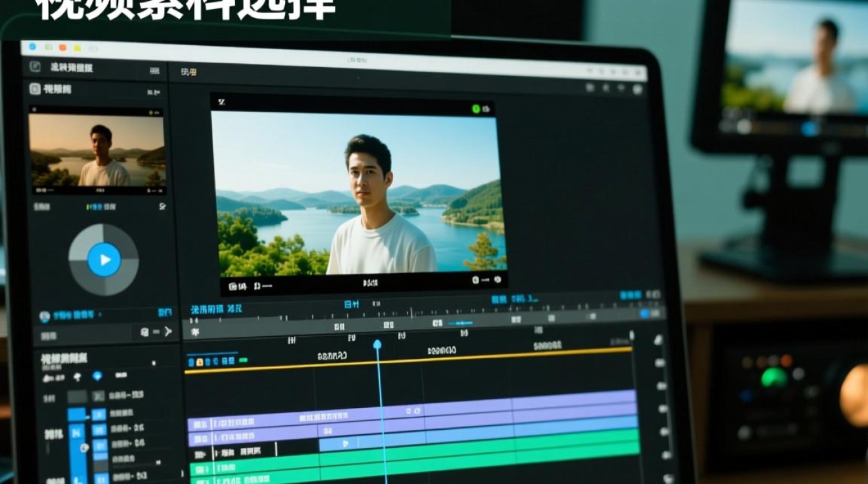
Task: Click the blue playhead handle on the timeline
Action: (x=377, y=345)
